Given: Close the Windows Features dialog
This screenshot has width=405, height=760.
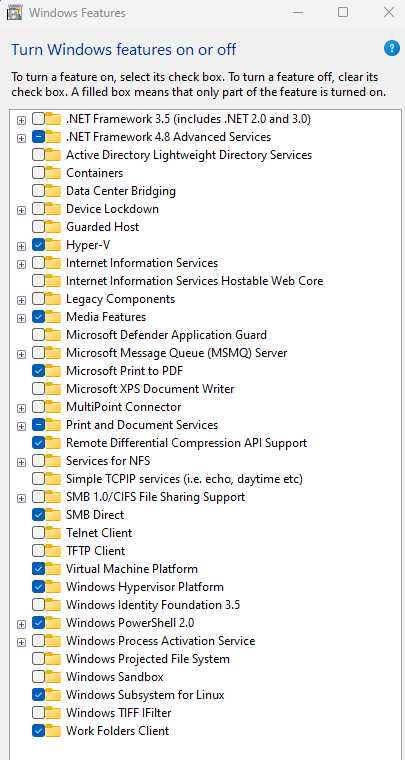Looking at the screenshot, I should (x=389, y=13).
